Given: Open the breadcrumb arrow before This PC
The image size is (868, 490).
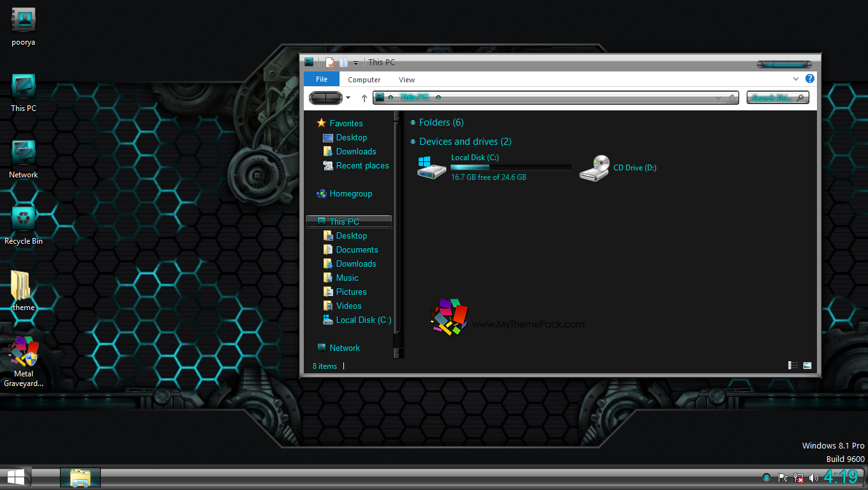Looking at the screenshot, I should point(391,98).
